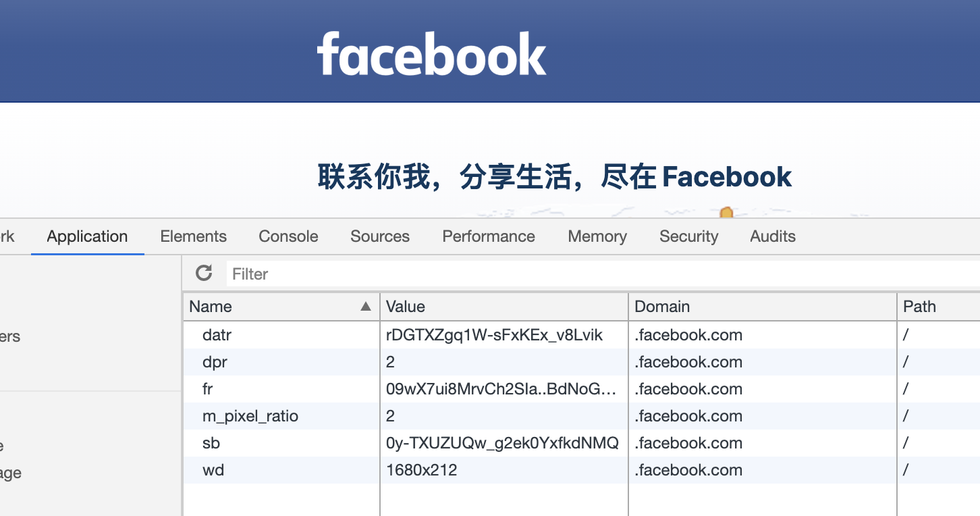
Task: Select the fr cookie row
Action: (x=581, y=389)
